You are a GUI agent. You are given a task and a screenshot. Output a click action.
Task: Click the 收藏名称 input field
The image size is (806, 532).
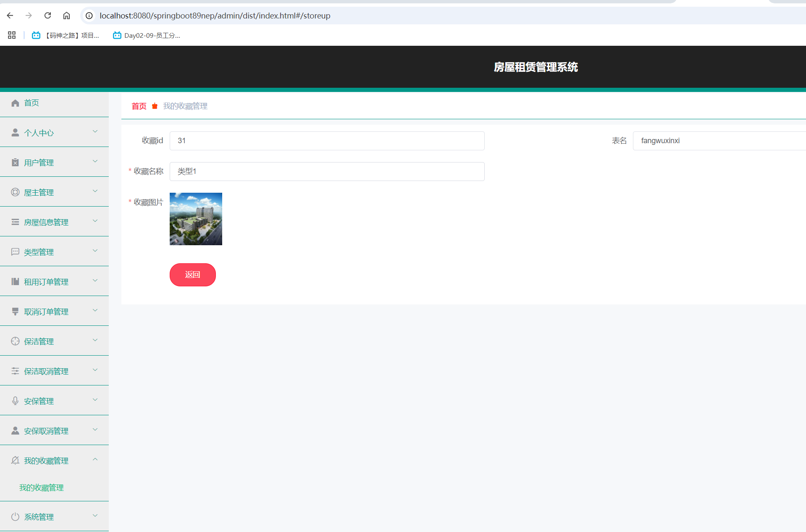[327, 171]
